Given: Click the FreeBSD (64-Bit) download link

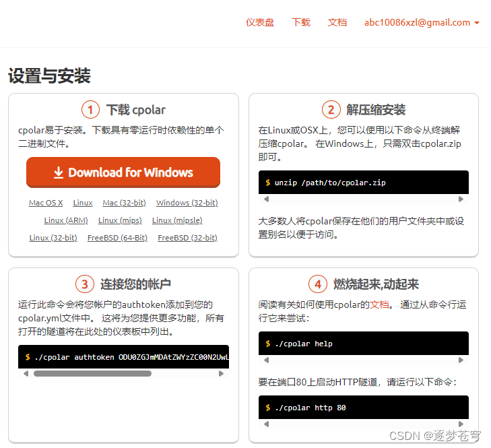Looking at the screenshot, I should pyautogui.click(x=118, y=238).
